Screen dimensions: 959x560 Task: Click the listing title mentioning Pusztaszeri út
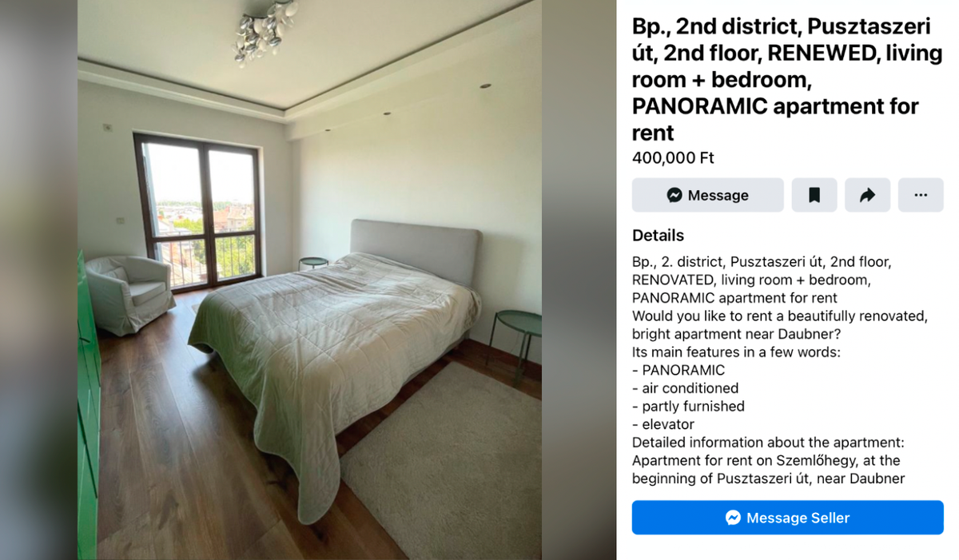tap(787, 79)
